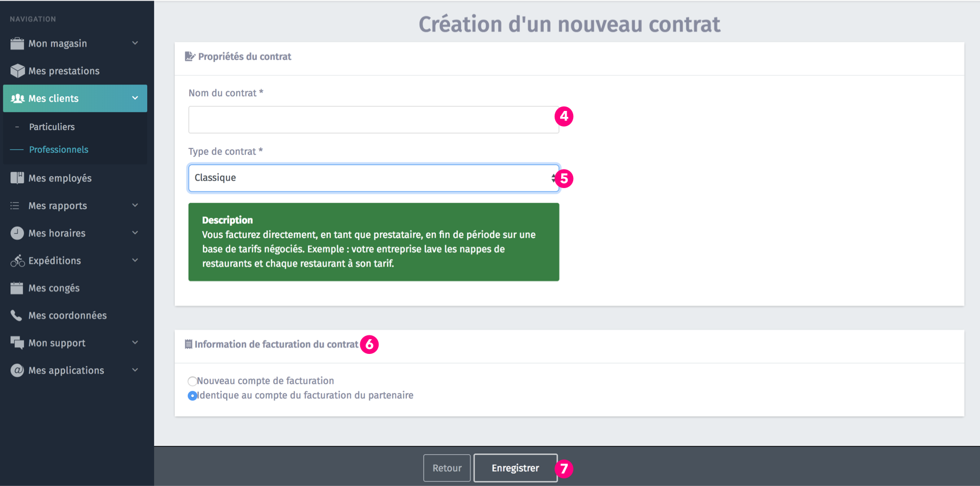This screenshot has height=486, width=980.
Task: Click the Mes coordonnées phone icon
Action: 17,315
